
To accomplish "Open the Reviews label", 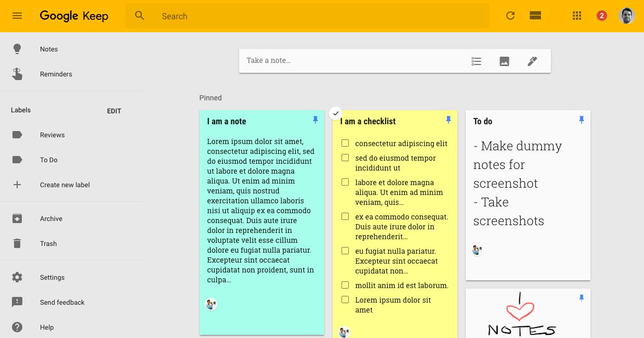I will 52,135.
